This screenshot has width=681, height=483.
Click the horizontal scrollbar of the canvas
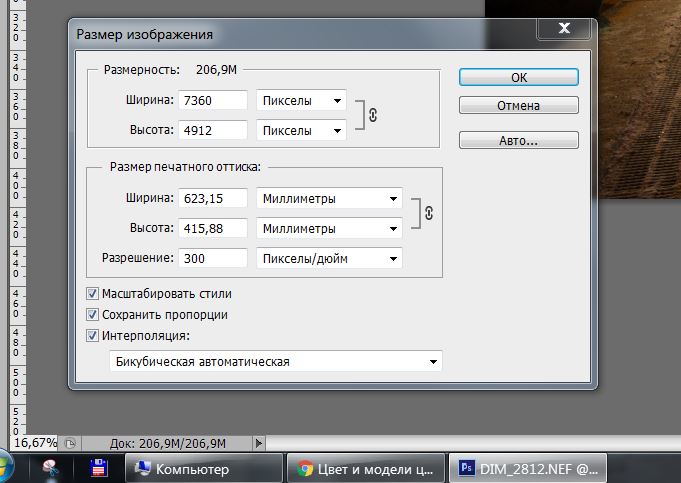473,443
